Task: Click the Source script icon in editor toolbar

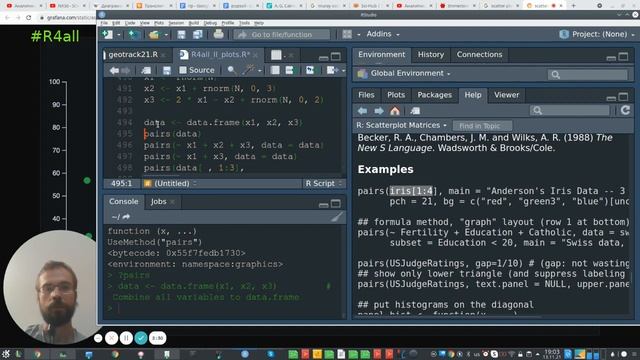Action: point(332,70)
